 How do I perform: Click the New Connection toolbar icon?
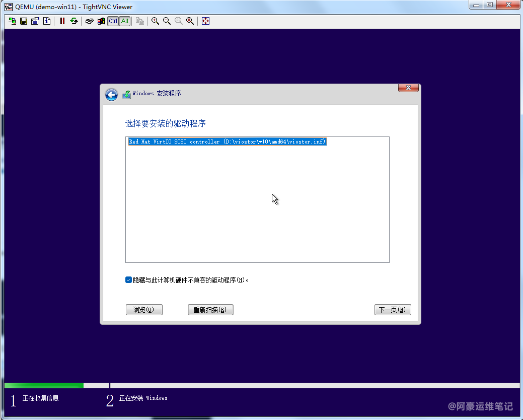(12, 21)
